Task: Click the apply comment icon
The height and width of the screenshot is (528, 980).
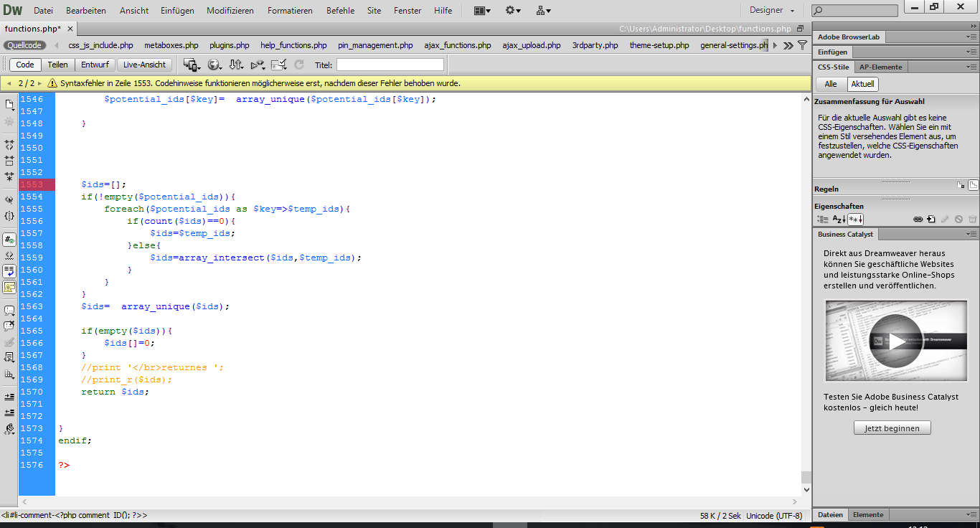Action: pos(9,311)
